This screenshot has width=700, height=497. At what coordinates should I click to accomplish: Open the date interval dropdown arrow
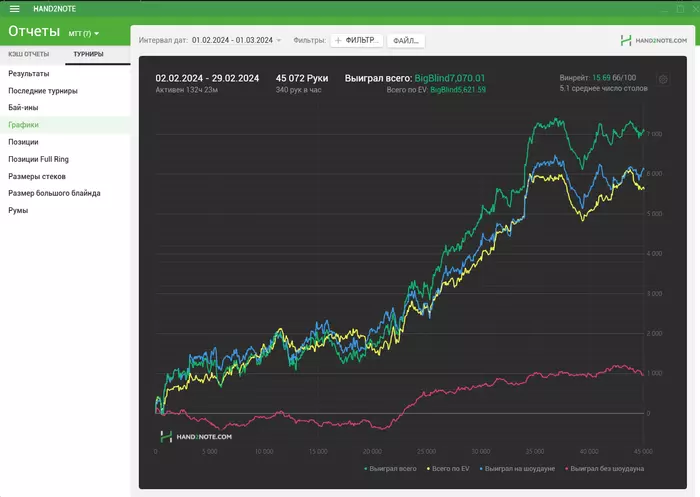pyautogui.click(x=279, y=40)
